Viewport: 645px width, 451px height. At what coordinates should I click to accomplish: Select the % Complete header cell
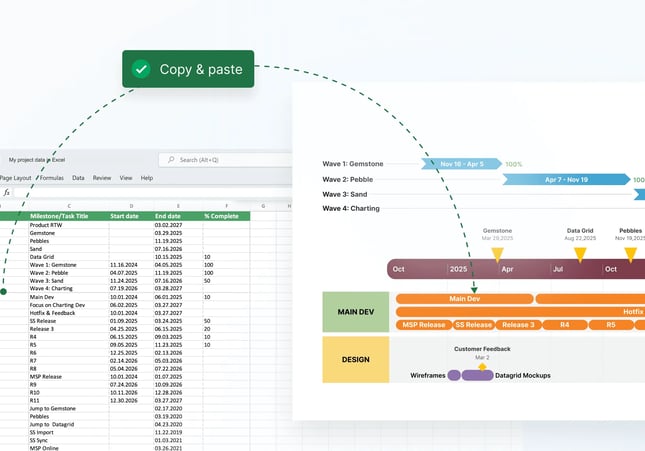pyautogui.click(x=226, y=216)
